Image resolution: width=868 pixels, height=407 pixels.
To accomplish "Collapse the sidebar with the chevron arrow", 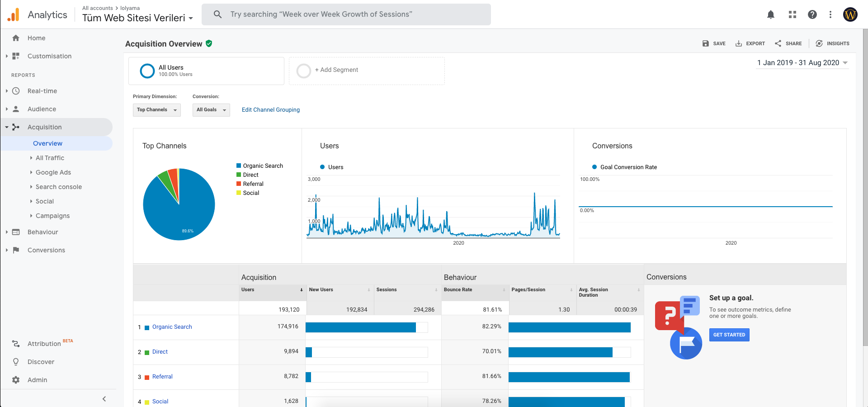I will coord(104,399).
